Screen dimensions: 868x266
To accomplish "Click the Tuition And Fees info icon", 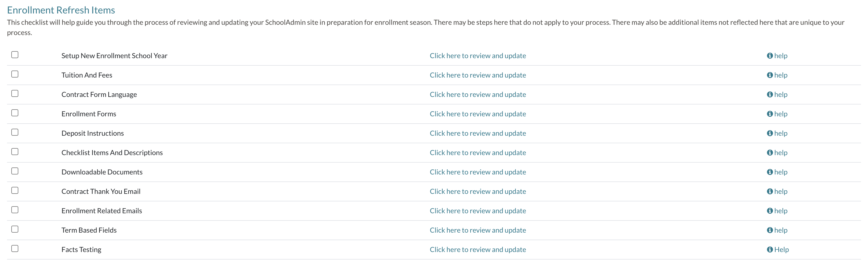I will coord(770,75).
